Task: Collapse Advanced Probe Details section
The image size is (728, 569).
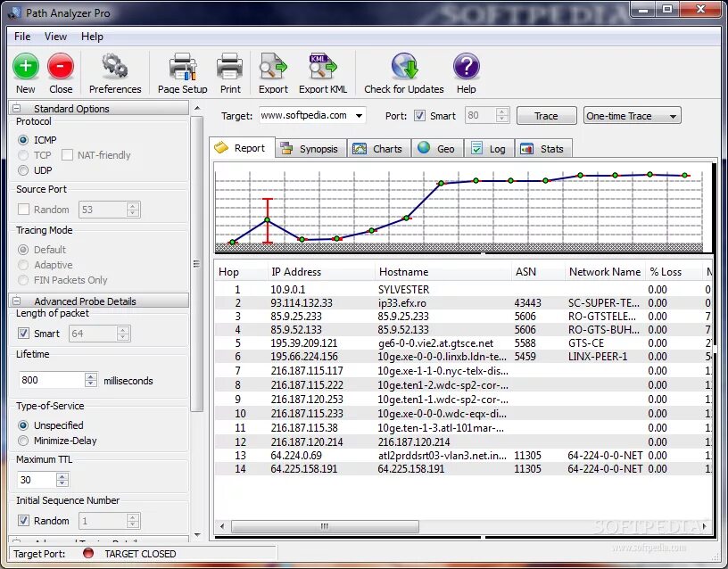Action: [17, 301]
